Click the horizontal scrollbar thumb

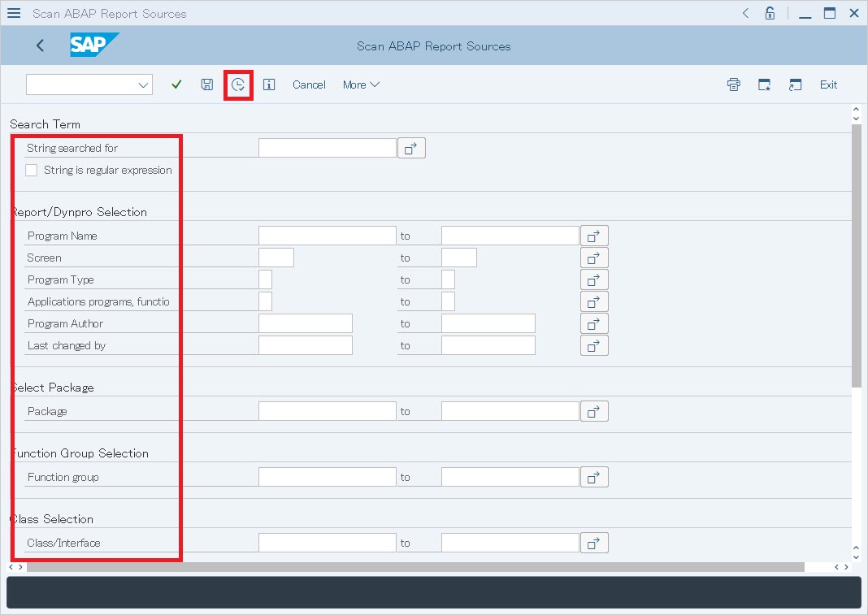[x=415, y=567]
